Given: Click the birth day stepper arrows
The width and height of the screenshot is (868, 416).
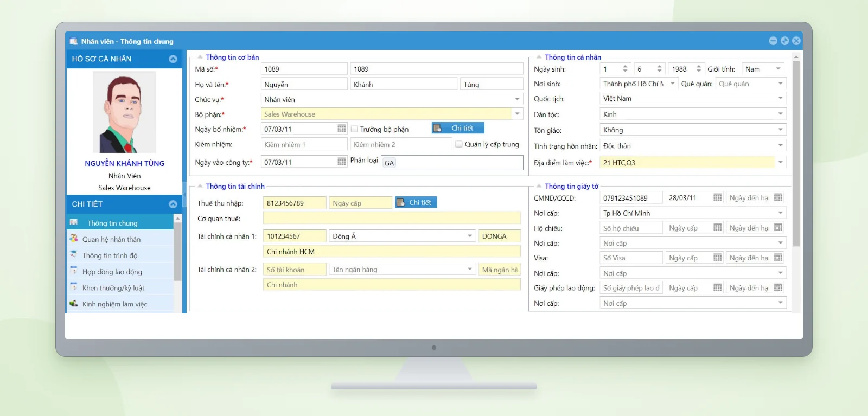Looking at the screenshot, I should 625,69.
